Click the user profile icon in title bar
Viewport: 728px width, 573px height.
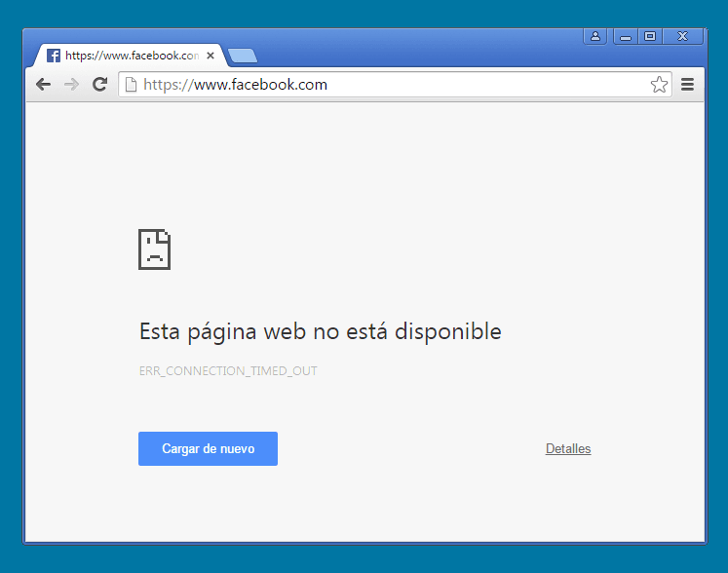pos(595,36)
